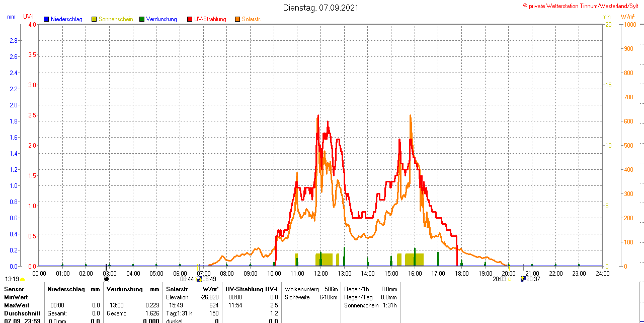Click the red UV-Strahlung legend square
The width and height of the screenshot is (644, 323).
(190, 19)
